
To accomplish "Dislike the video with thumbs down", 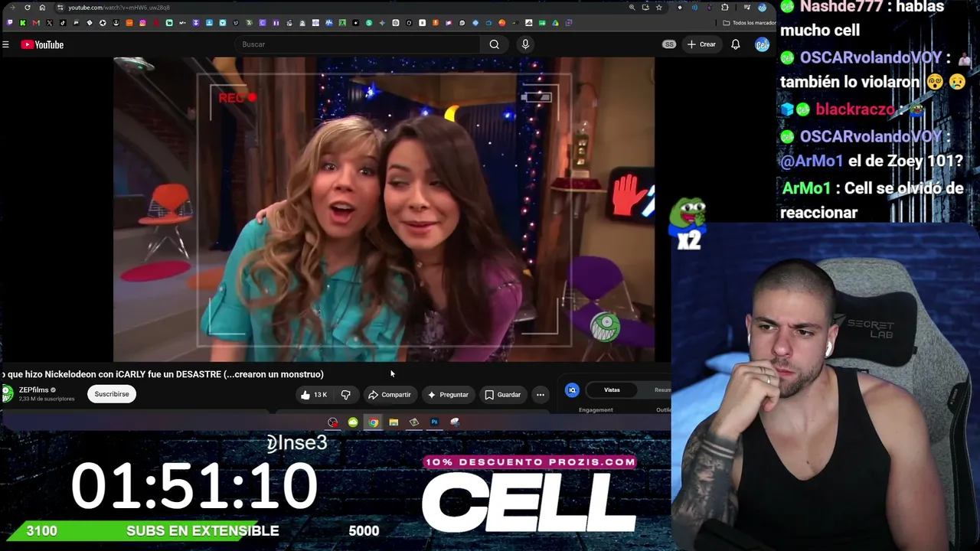I will click(346, 395).
